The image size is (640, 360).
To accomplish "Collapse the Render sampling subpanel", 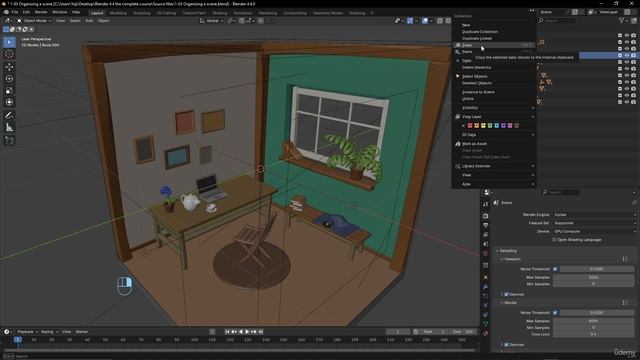I will (509, 303).
